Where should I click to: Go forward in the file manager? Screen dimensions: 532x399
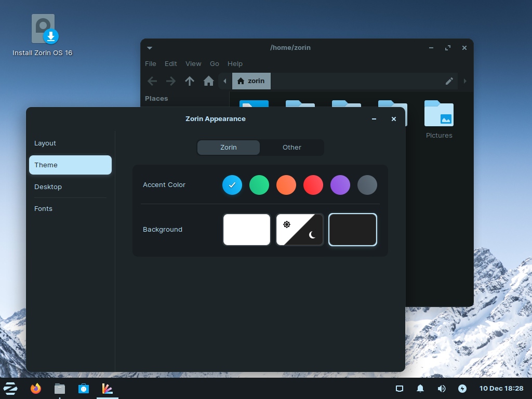[170, 81]
